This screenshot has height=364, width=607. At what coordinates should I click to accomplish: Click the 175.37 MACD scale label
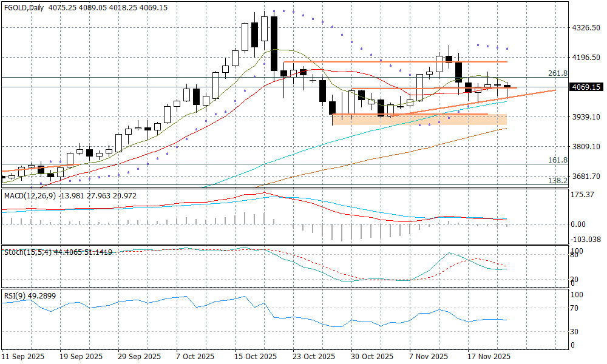(584, 194)
